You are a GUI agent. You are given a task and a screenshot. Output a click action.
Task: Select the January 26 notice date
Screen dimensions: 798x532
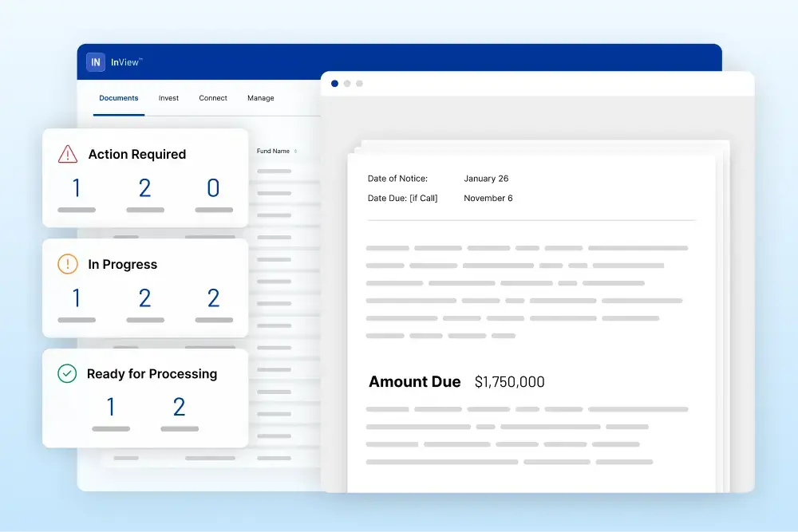[x=486, y=179]
